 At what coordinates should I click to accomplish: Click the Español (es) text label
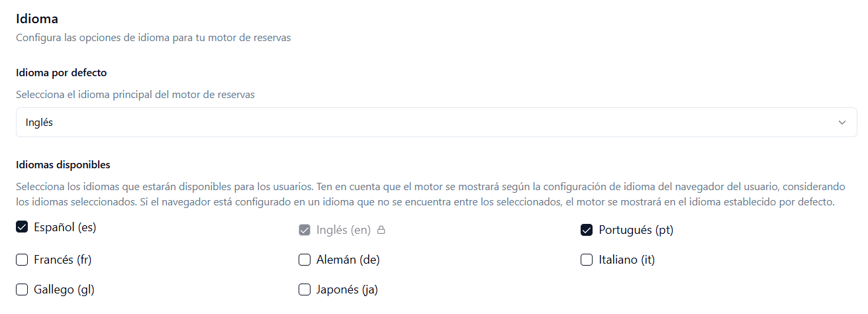[65, 227]
